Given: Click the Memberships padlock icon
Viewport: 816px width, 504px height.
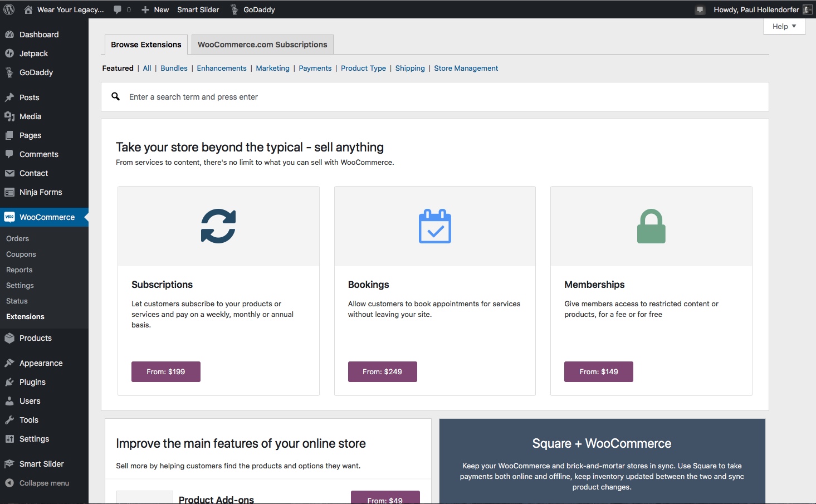Looking at the screenshot, I should click(x=651, y=226).
